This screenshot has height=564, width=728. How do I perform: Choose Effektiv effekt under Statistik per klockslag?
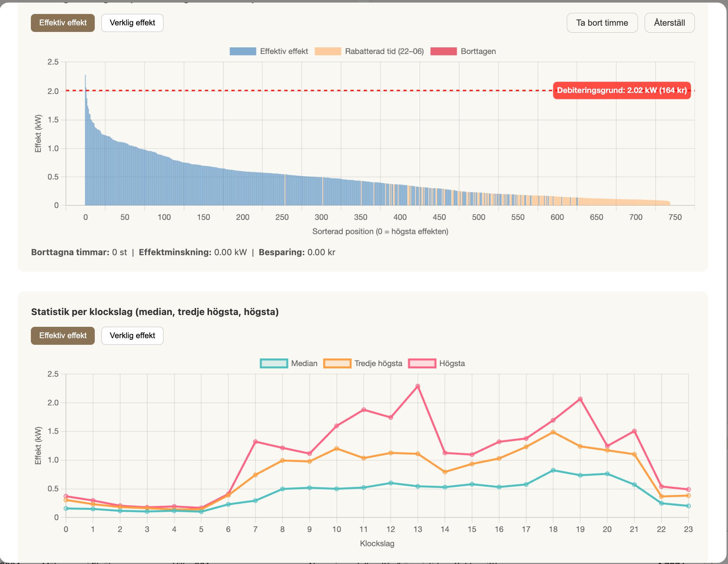point(63,336)
